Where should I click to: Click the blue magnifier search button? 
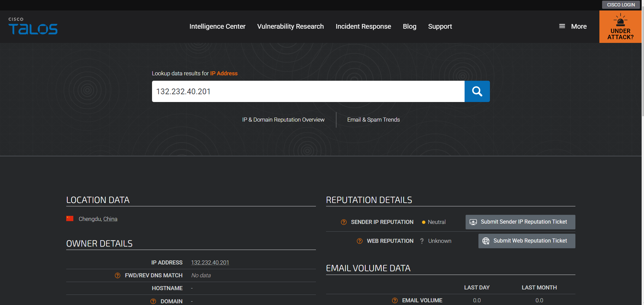pyautogui.click(x=477, y=91)
